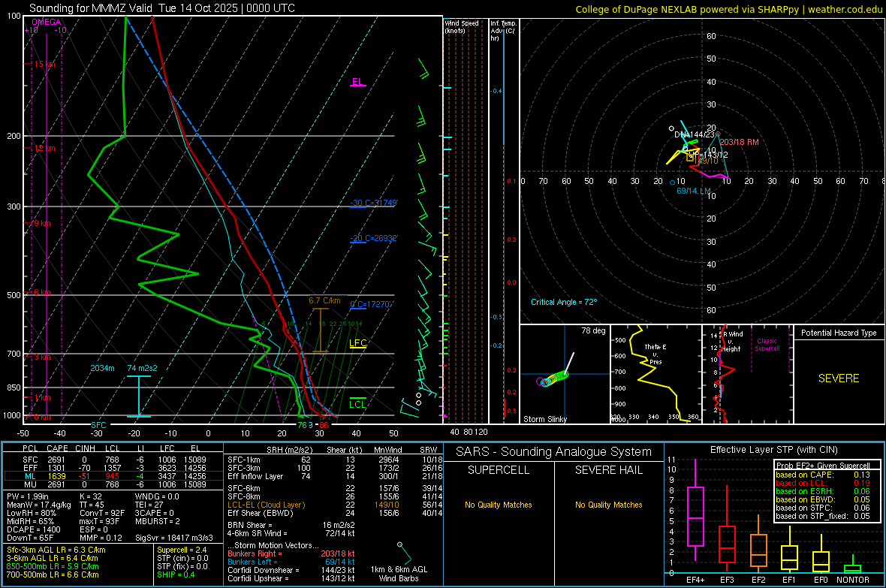Click the 'Potential Hazard Type' header

(839, 333)
